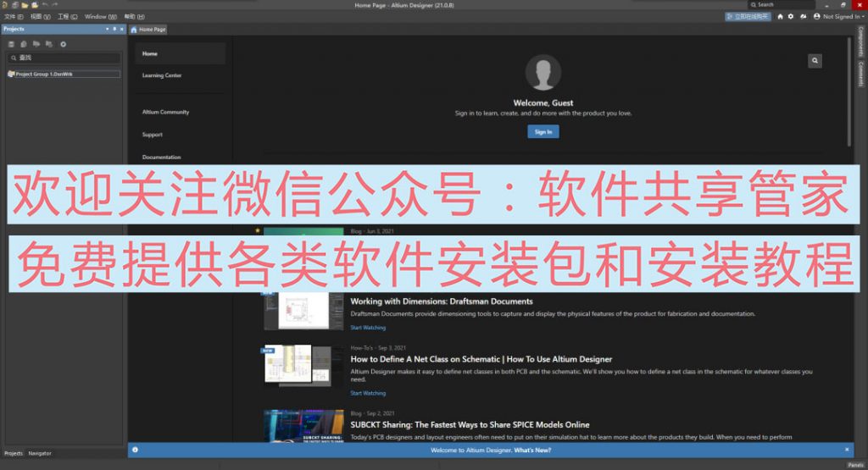Screen dimensions: 868x470
Task: Switch to the Projects tab at panel bottom
Action: point(14,453)
